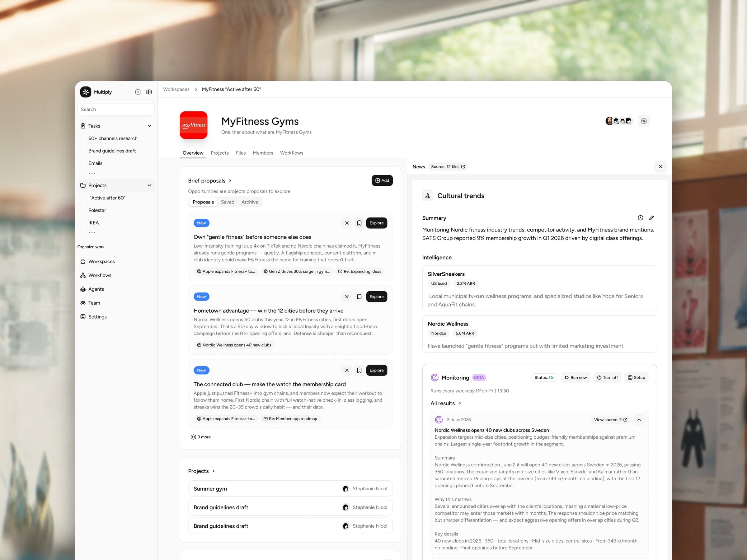Open the "Re: Member app roadmap" chip
Screen dimensions: 747x560
click(290, 418)
